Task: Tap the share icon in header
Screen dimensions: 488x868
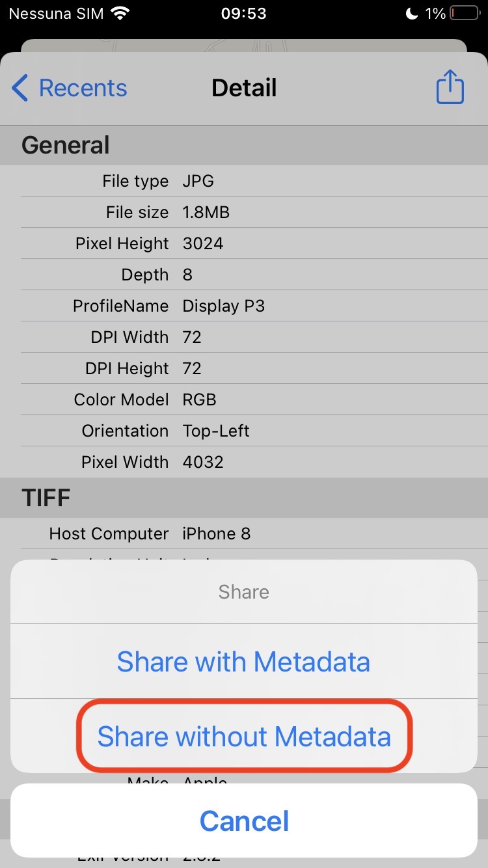Action: pos(450,87)
